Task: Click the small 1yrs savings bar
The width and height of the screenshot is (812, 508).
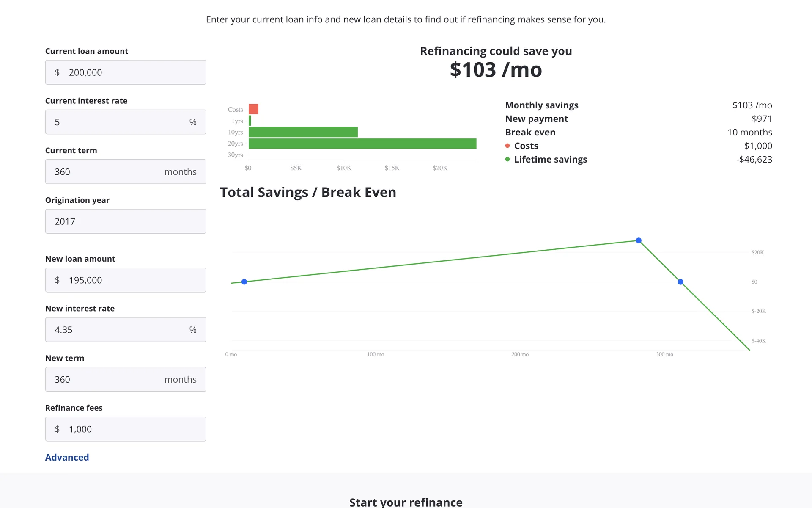Action: click(250, 121)
